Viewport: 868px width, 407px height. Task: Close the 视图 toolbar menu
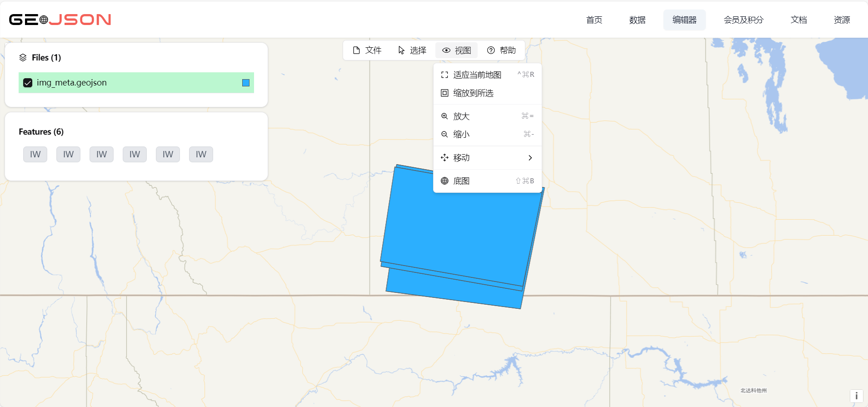pyautogui.click(x=456, y=50)
